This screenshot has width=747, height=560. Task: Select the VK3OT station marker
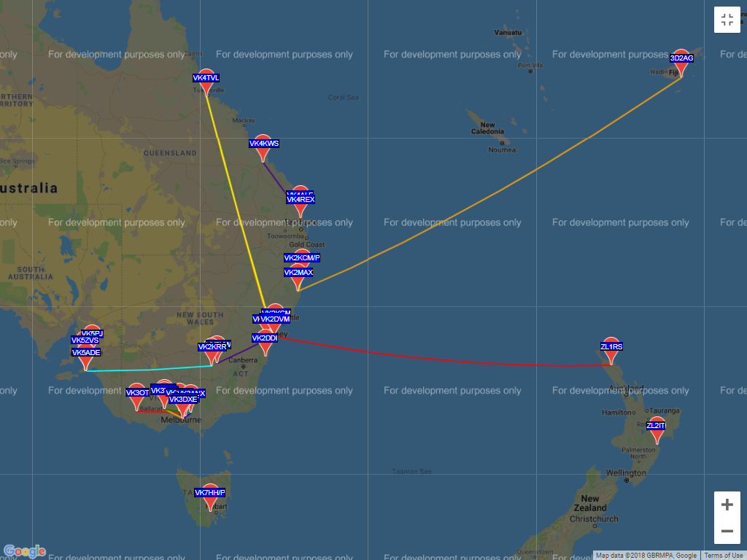(x=136, y=395)
